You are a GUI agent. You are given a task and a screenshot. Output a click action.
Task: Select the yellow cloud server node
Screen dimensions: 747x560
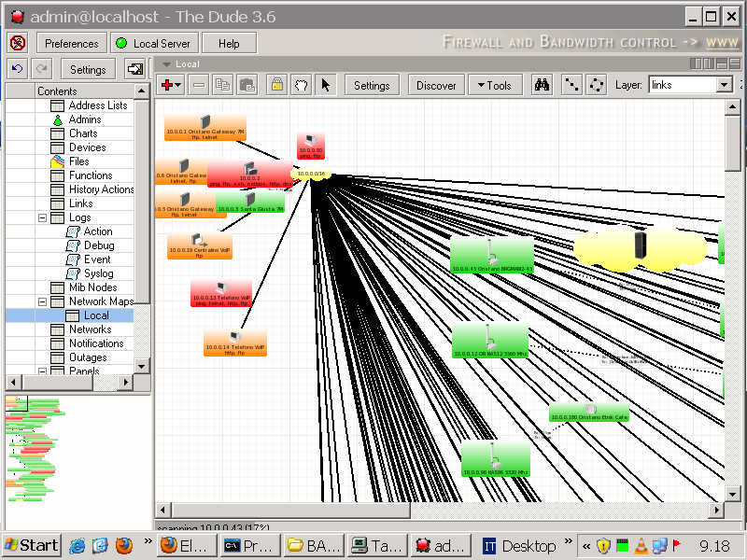pyautogui.click(x=641, y=248)
